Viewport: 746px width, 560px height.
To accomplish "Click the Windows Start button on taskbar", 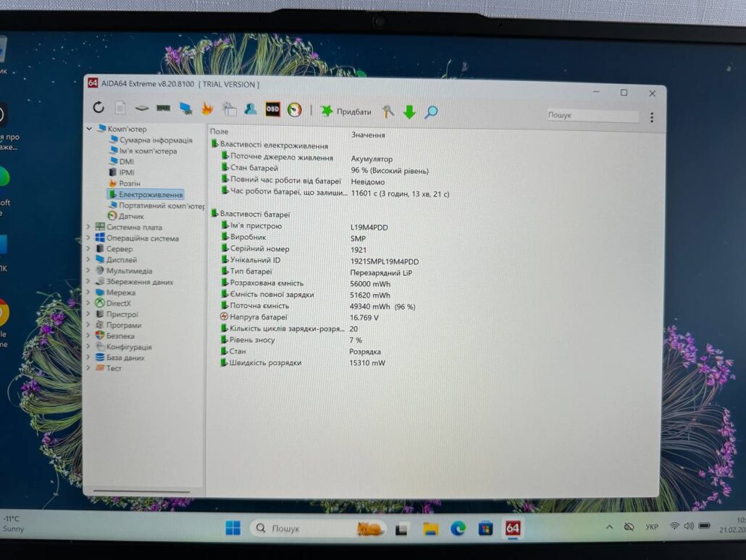I will pos(232,529).
